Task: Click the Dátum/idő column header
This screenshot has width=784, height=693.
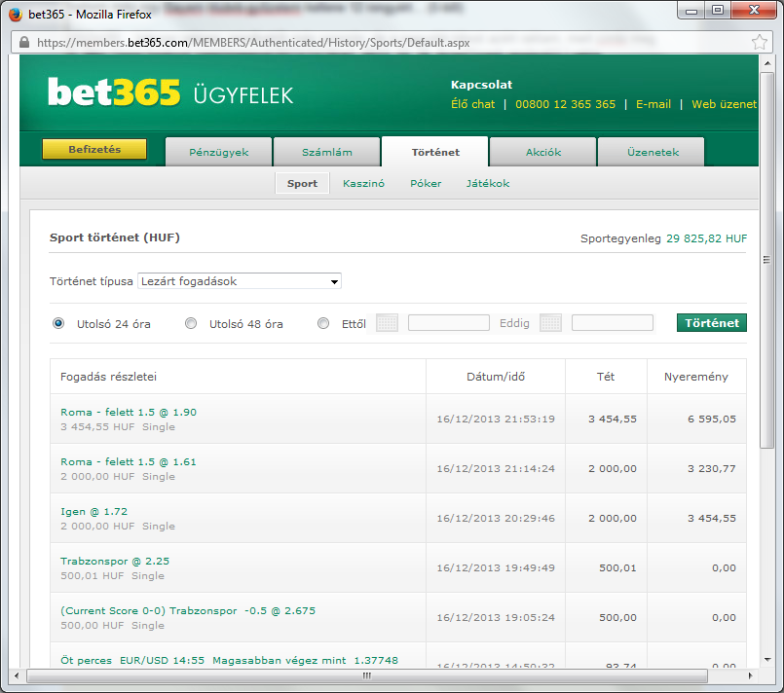Action: pos(496,377)
